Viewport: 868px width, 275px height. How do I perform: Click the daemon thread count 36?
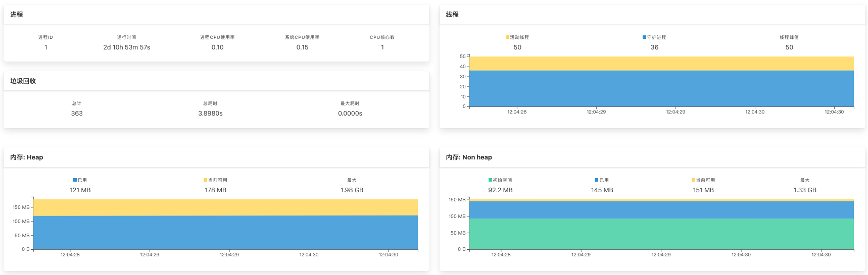654,47
